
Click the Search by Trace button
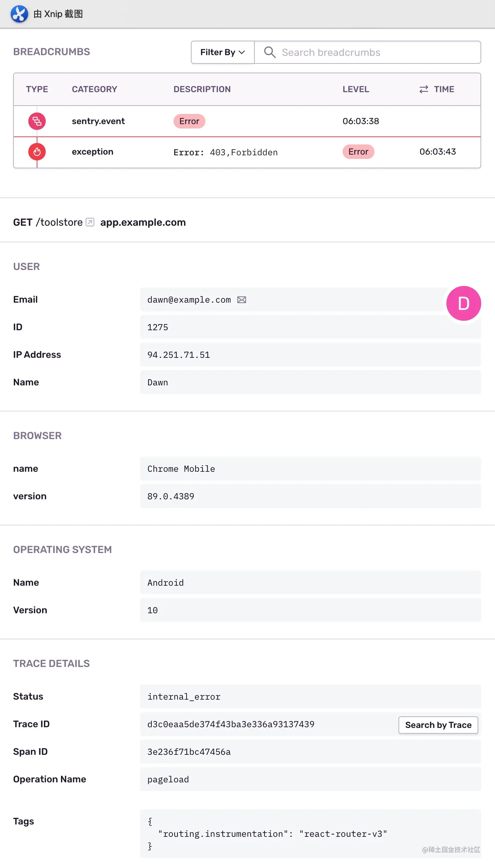(438, 725)
